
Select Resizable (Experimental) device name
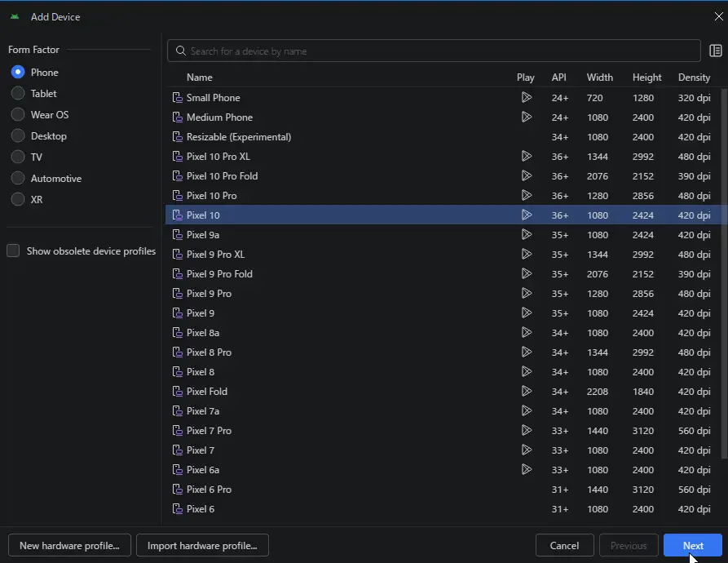(239, 136)
